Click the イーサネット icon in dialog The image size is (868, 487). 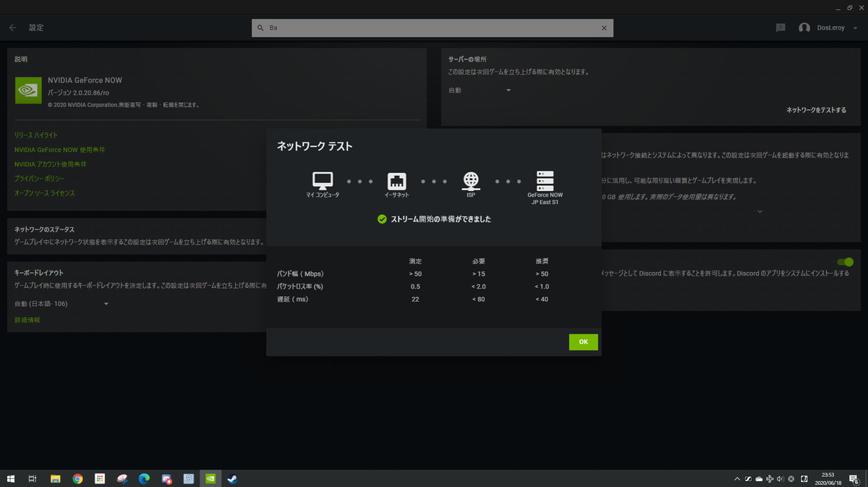(x=397, y=181)
